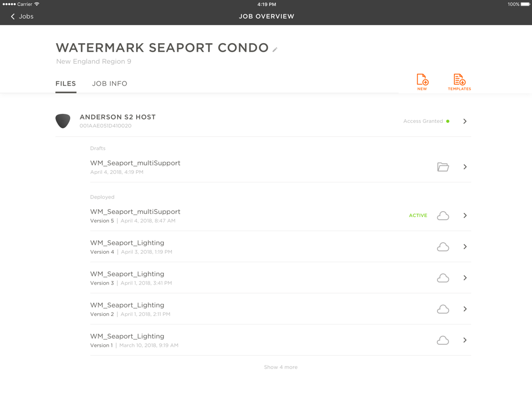The image size is (532, 399).
Task: Select WM_Seaport_Lighting Version 3 file name
Action: pos(127,274)
